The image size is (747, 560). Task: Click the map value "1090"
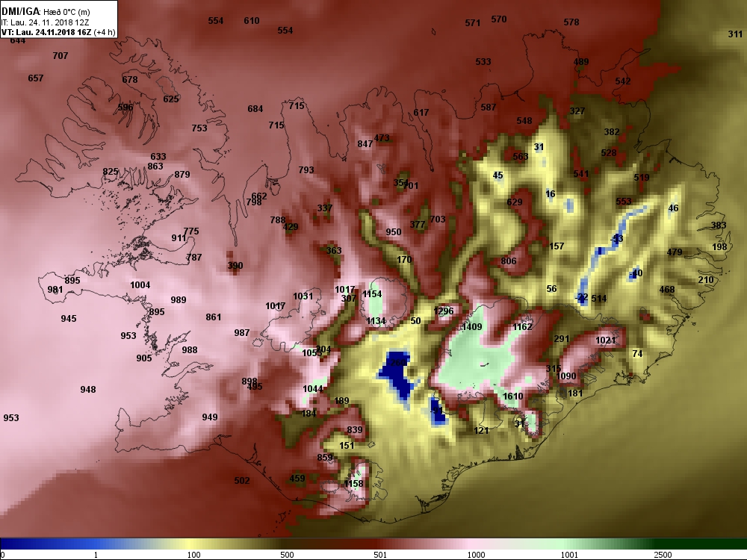coord(566,376)
